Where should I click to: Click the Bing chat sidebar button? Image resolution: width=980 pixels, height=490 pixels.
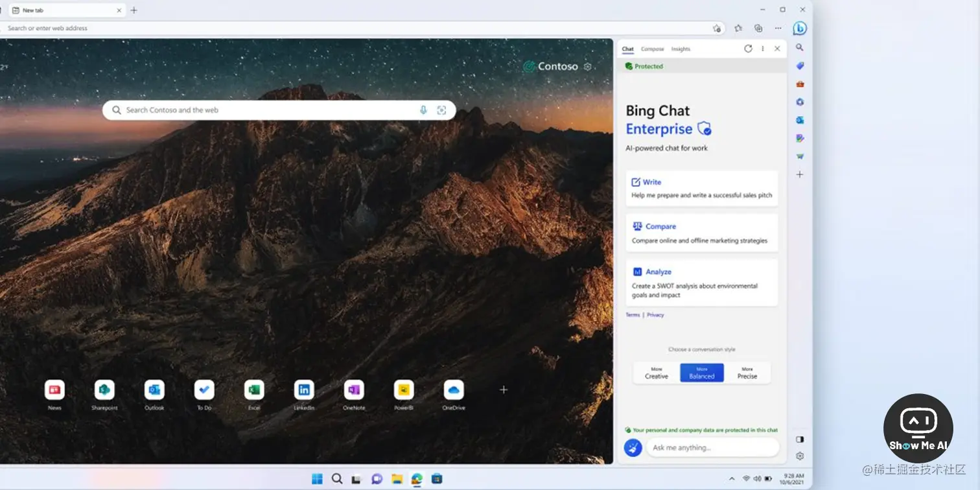[x=800, y=29]
